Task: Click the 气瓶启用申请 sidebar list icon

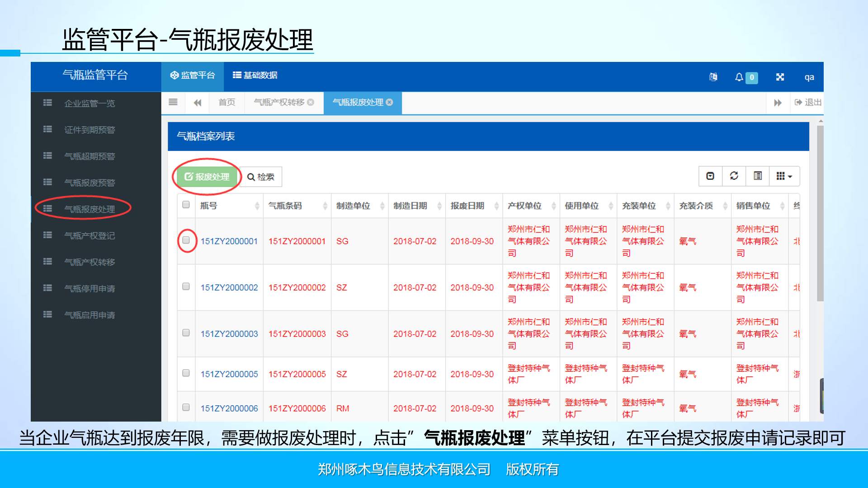Action: coord(47,314)
